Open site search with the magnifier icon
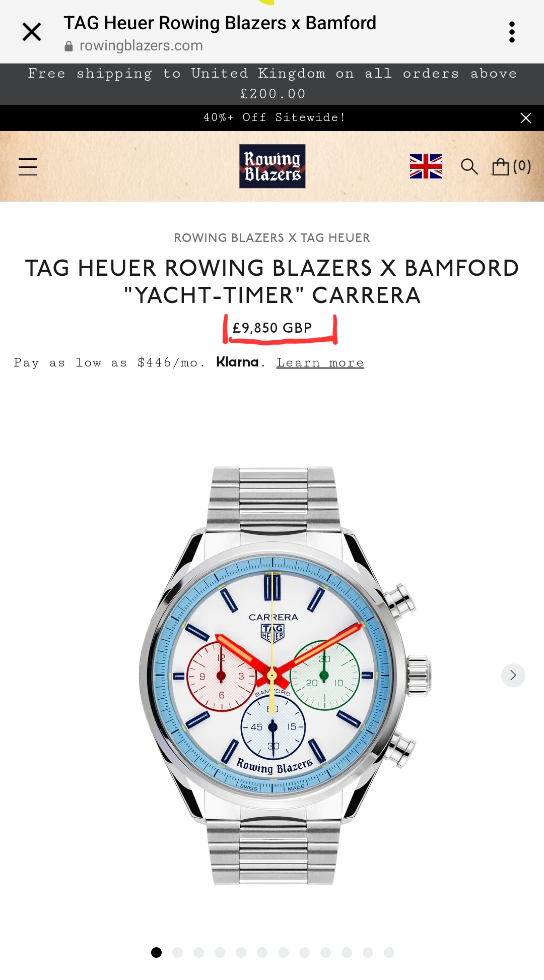Viewport: 544px width, 980px height. (x=469, y=166)
